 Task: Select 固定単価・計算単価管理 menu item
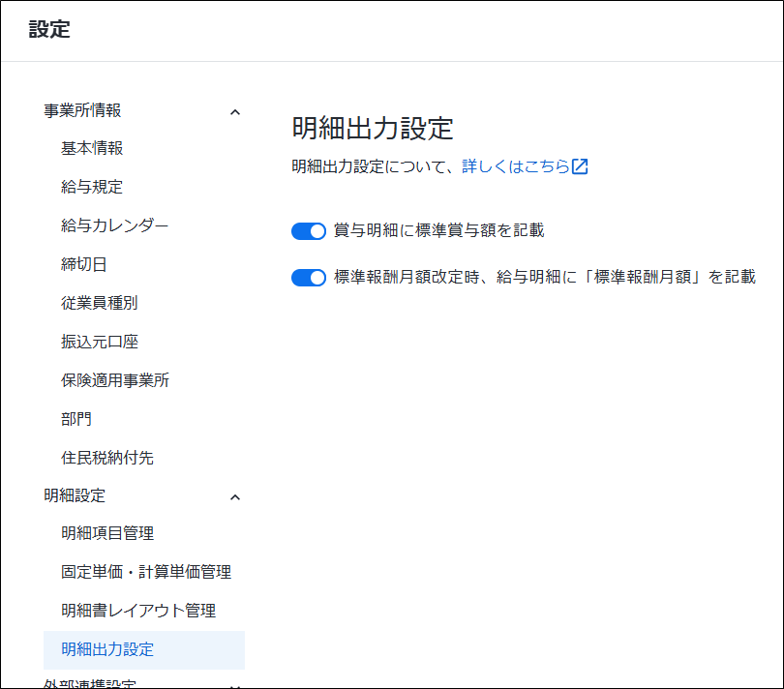(146, 572)
